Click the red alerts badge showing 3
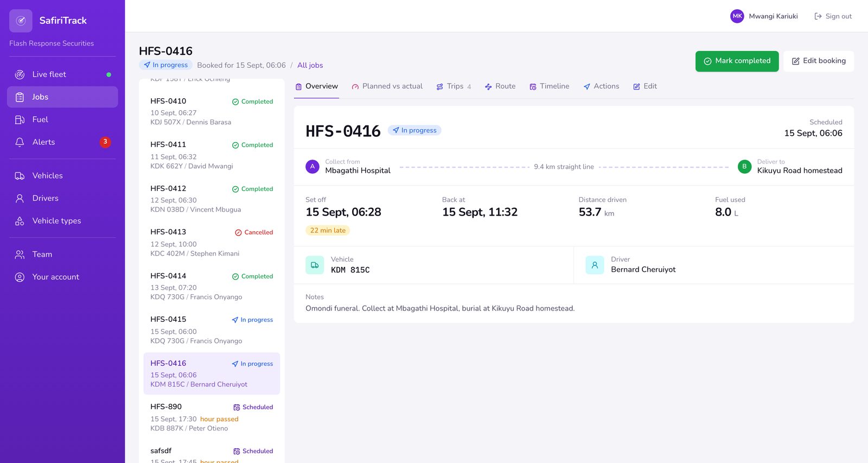Screen dimensions: 868x463 point(105,142)
